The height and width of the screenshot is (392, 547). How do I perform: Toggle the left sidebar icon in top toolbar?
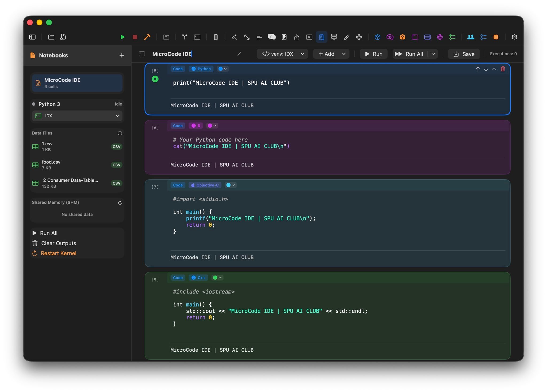pos(32,37)
